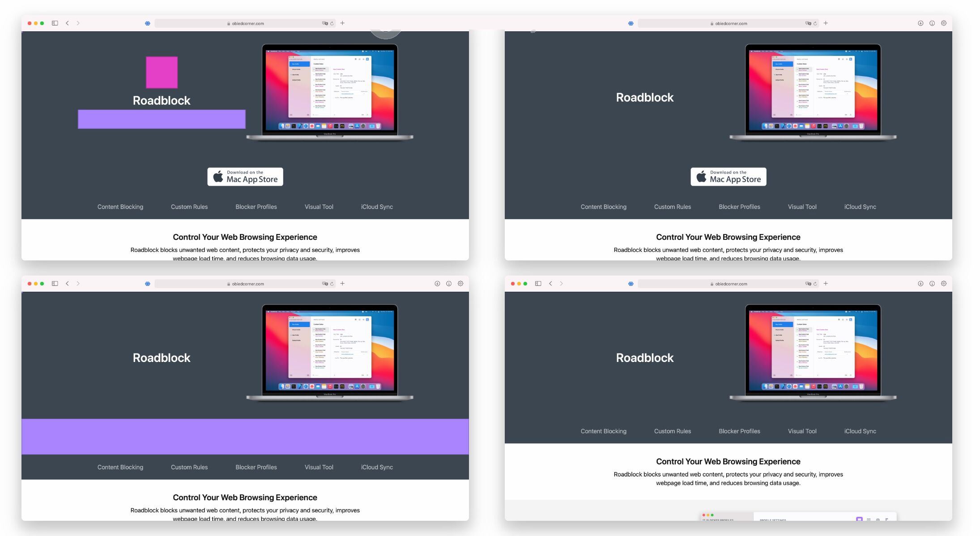Show downloads in the bottom-right window

(x=920, y=284)
